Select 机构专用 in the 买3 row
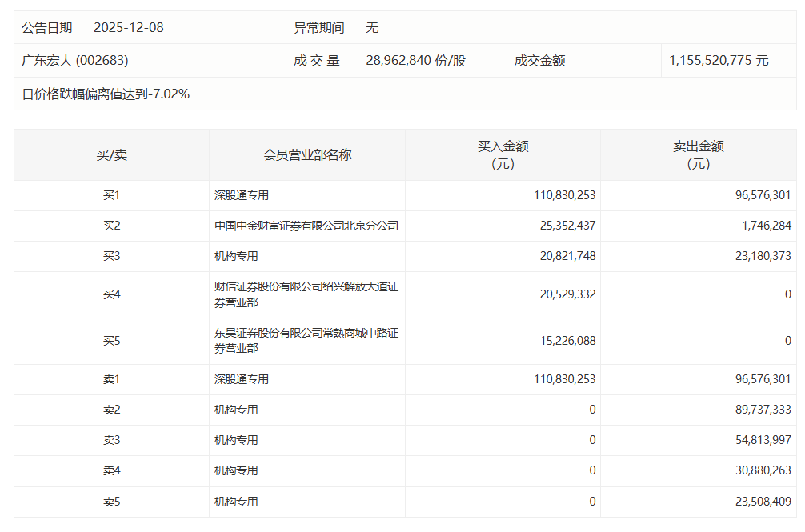Screen dimensions: 805x532 click(236, 257)
